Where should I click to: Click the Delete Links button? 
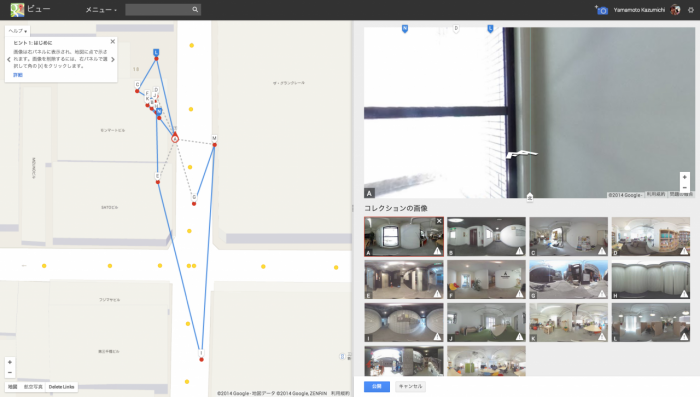[x=62, y=387]
